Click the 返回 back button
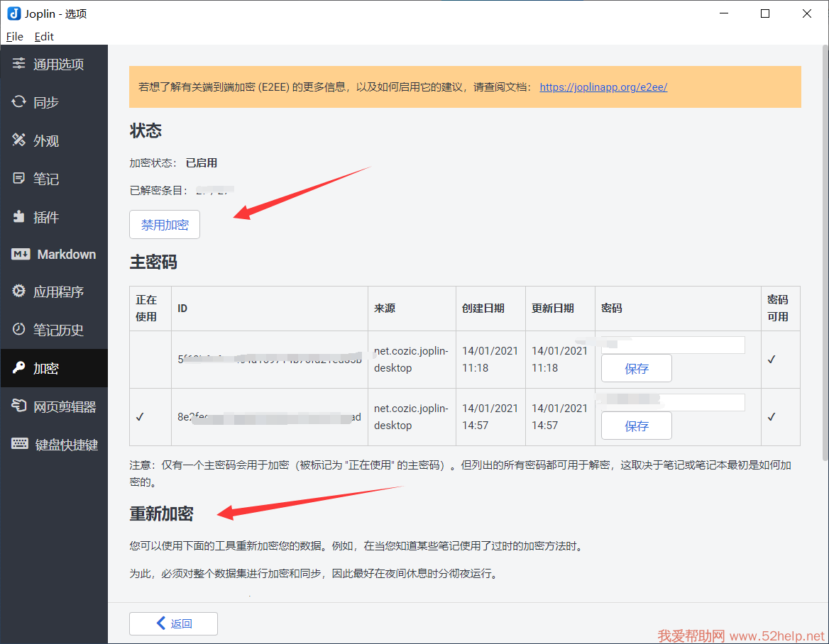Viewport: 829px width, 644px height. pos(173,623)
